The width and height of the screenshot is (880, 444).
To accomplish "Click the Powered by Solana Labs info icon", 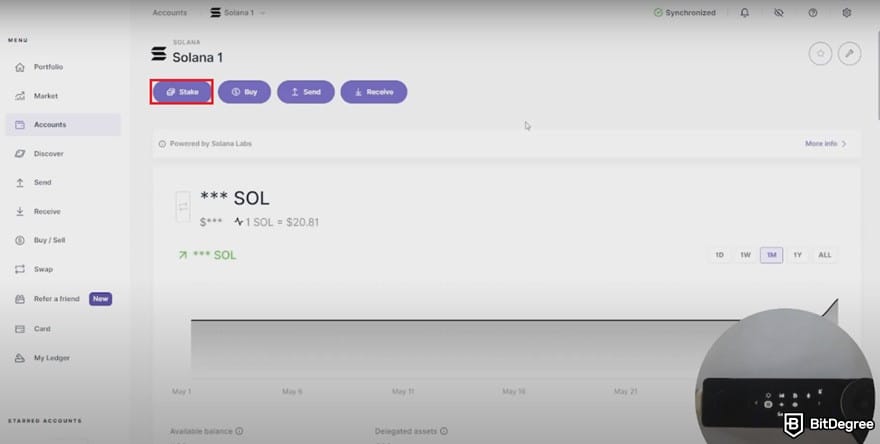I will tap(162, 144).
